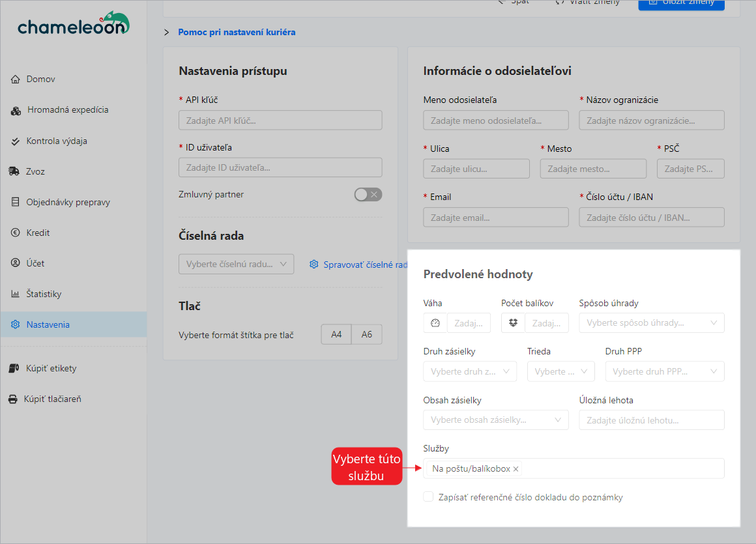Click the Zvoz truck icon

(x=14, y=171)
